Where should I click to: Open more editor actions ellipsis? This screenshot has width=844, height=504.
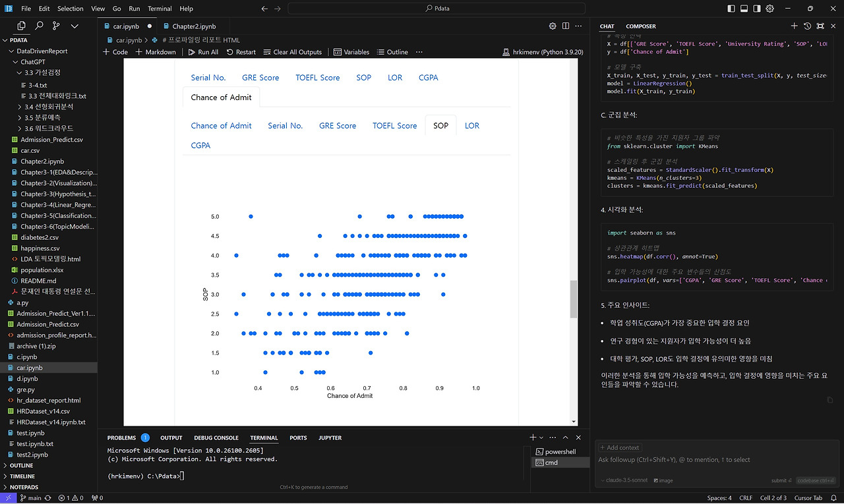tap(579, 26)
